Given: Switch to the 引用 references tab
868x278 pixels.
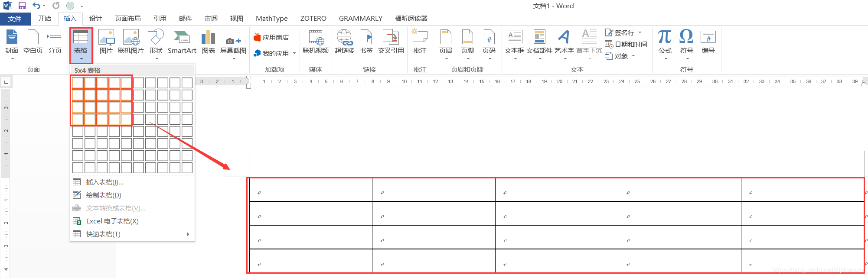Looking at the screenshot, I should [160, 19].
